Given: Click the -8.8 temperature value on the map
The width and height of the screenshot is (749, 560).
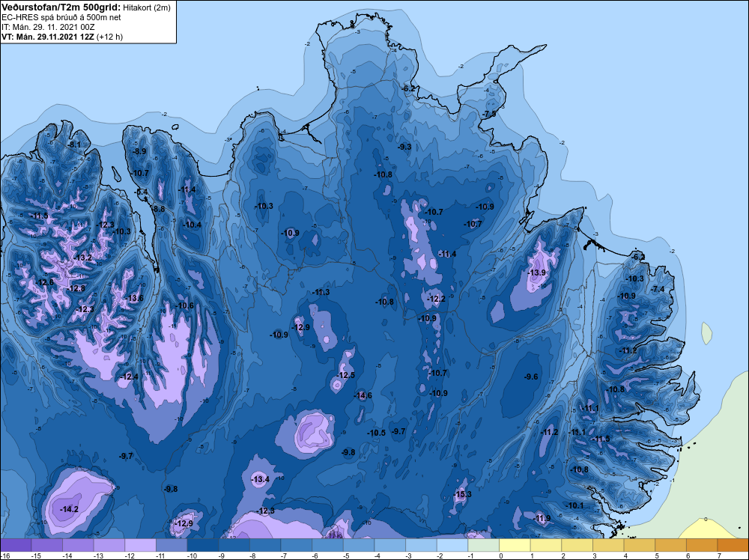Looking at the screenshot, I should click(x=158, y=209).
